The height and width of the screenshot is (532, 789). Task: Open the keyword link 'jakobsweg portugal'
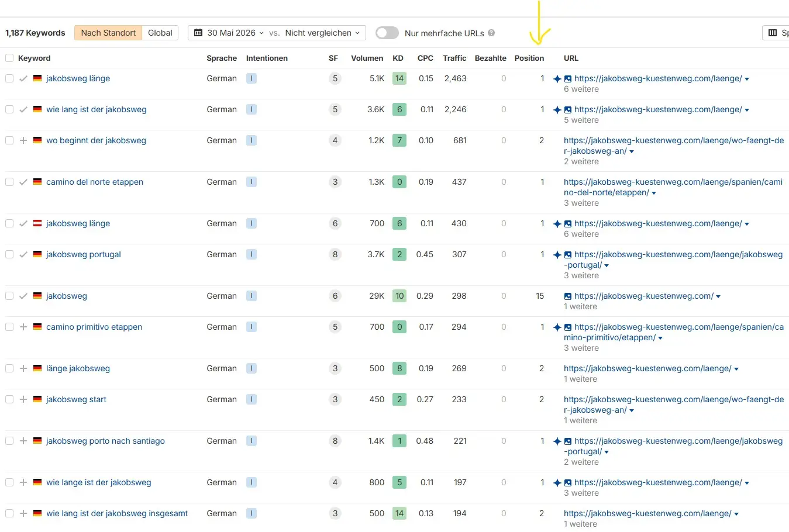click(x=84, y=254)
